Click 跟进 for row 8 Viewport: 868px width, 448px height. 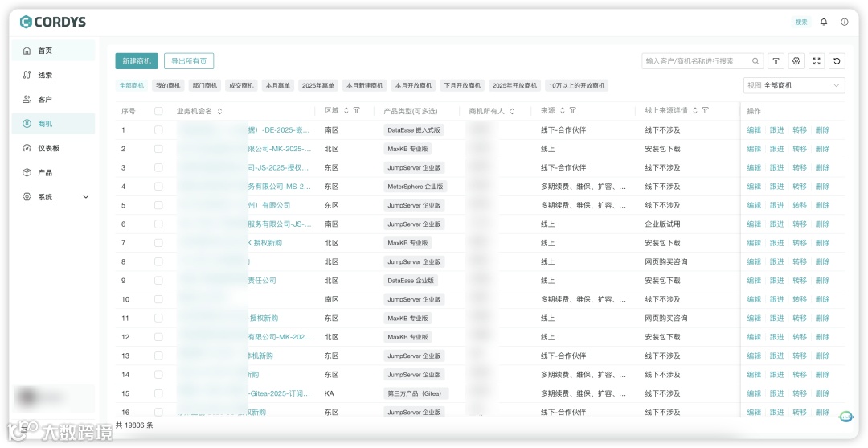[776, 262]
